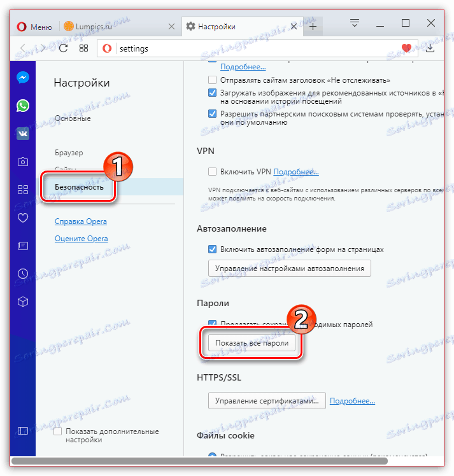Open Facebook Messenger in sidebar
The height and width of the screenshot is (476, 454).
pyautogui.click(x=23, y=78)
